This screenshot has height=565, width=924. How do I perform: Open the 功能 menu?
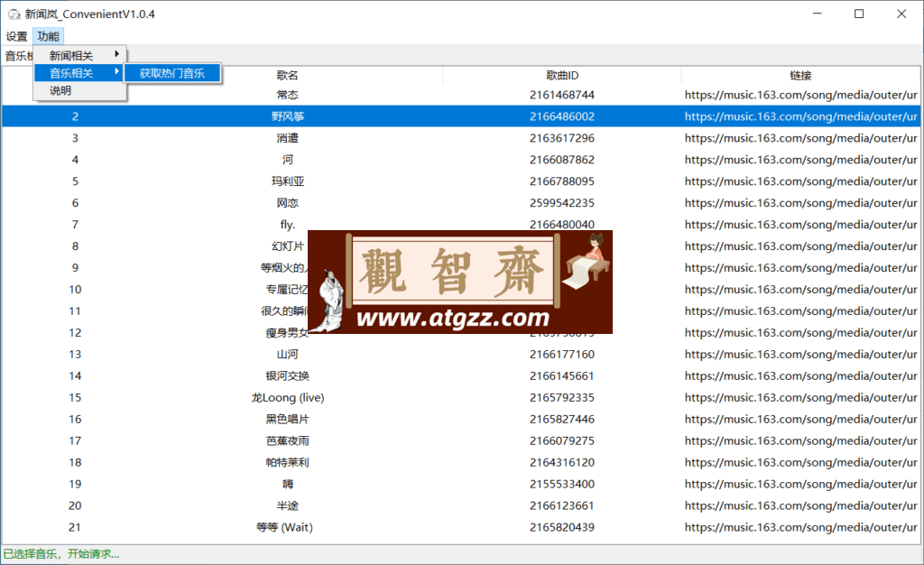click(x=49, y=36)
